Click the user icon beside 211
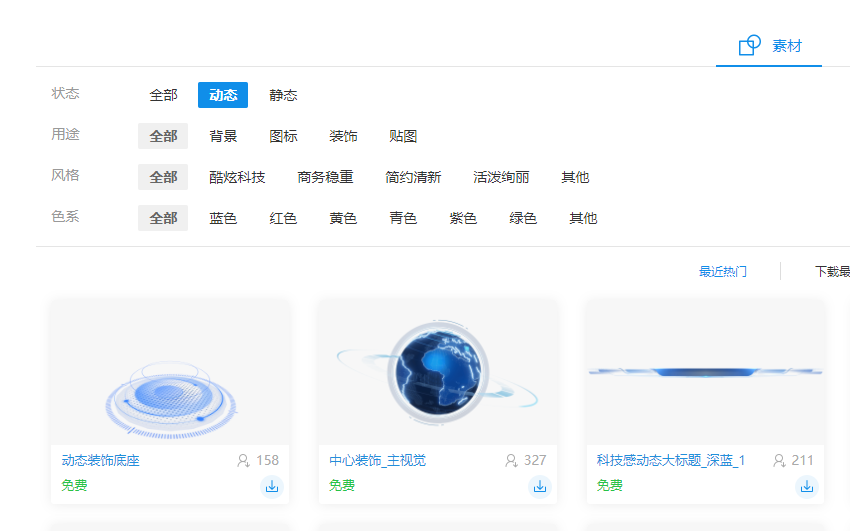The width and height of the screenshot is (850, 531). (x=779, y=461)
